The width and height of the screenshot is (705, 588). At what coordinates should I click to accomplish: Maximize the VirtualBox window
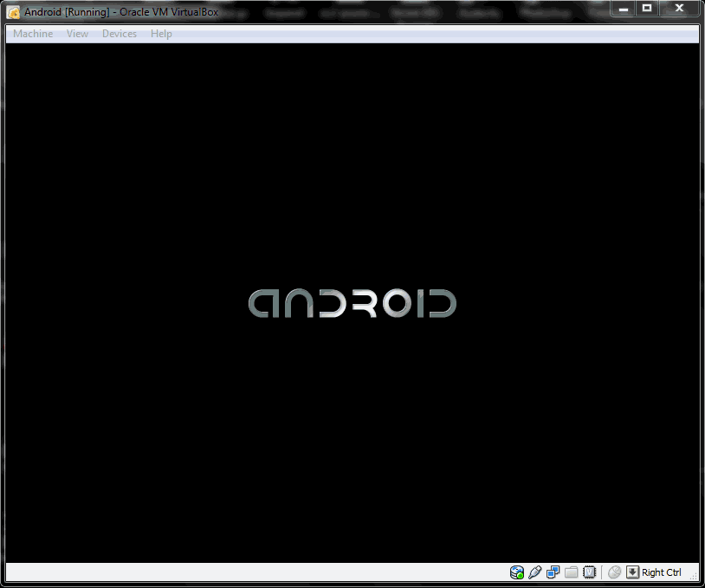coord(647,9)
